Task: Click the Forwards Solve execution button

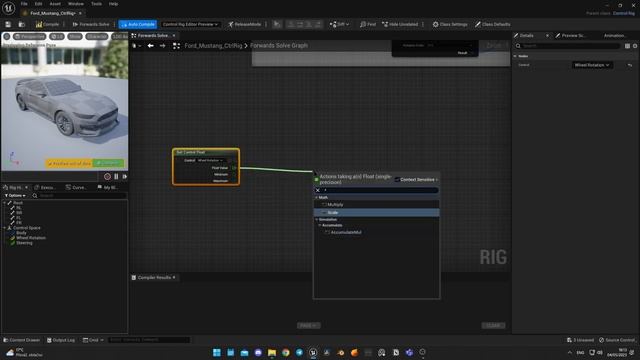Action: [x=91, y=24]
